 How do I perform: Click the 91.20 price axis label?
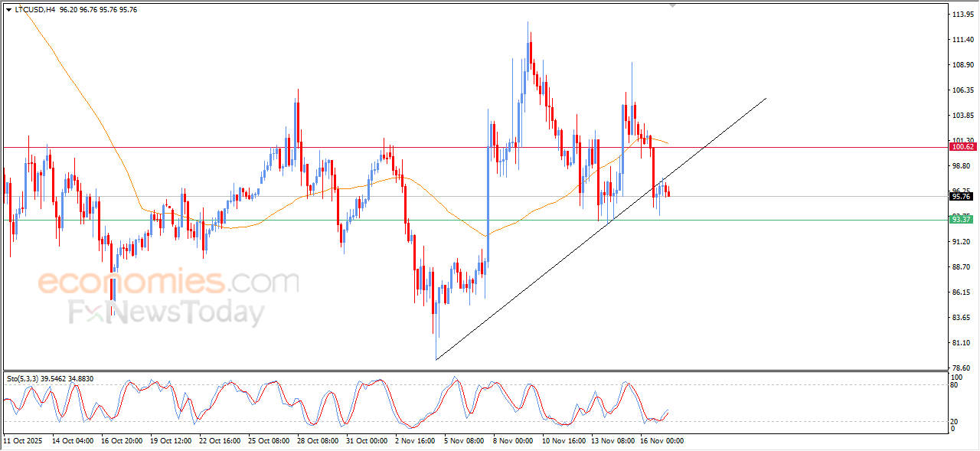pyautogui.click(x=962, y=242)
